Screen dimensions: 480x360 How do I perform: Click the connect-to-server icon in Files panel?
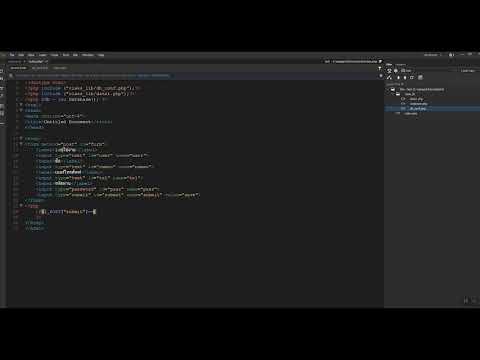coord(389,77)
